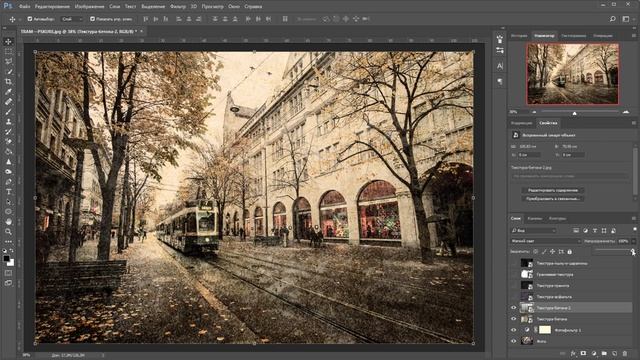The image size is (640, 360).
Task: Click Преобразовать в связанные button
Action: click(x=553, y=198)
